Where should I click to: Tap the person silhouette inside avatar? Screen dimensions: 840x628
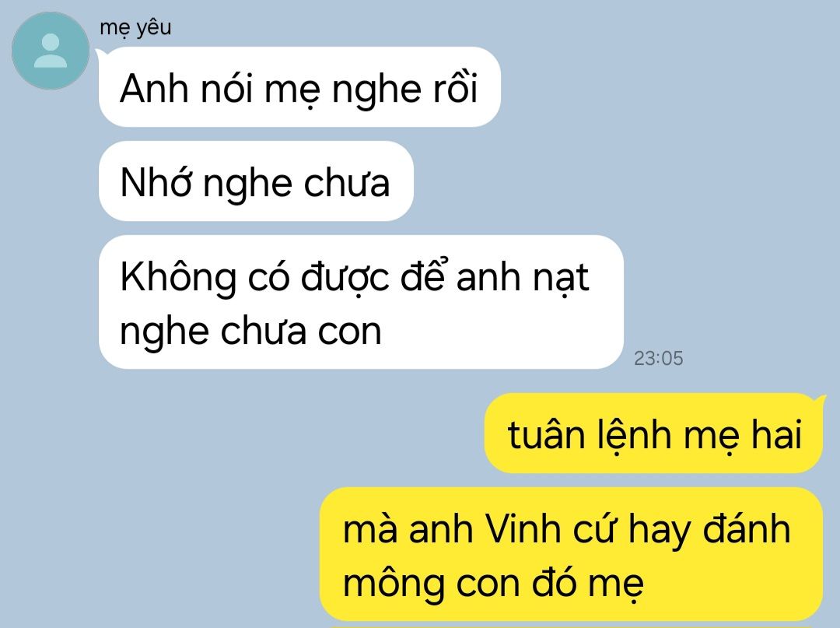[51, 51]
